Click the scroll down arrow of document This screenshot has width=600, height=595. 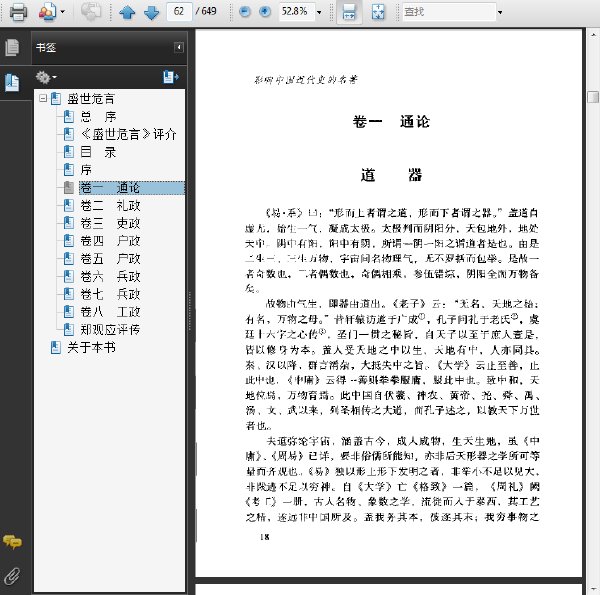click(x=593, y=589)
